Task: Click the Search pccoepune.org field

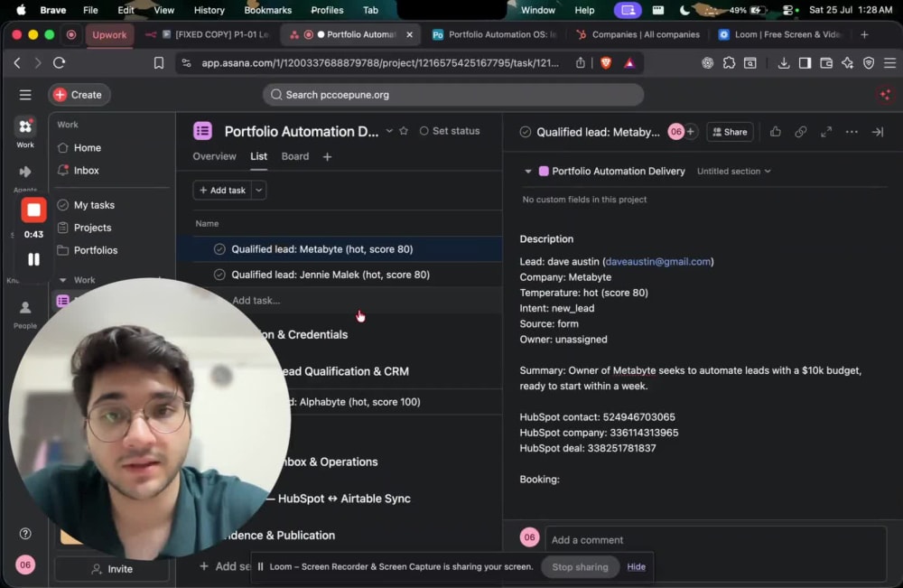Action: 453,95
